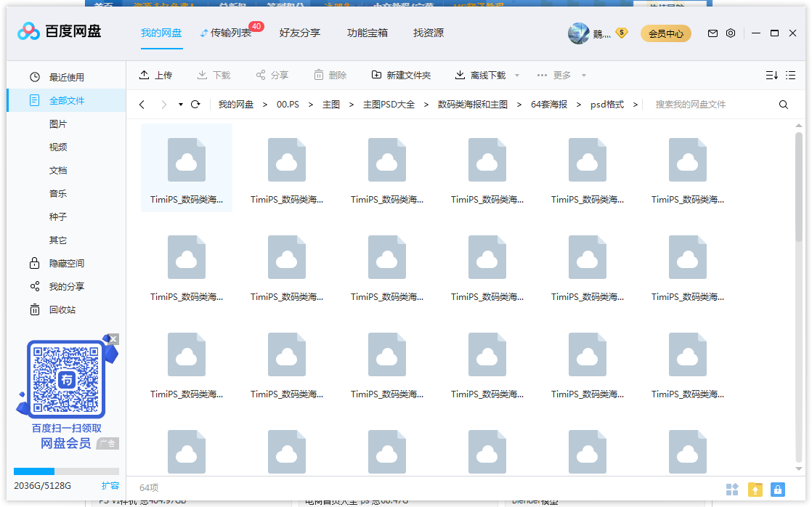The image size is (812, 507).
Task: Navigate to 数码类海报和主图 breadcrumb
Action: 472,105
